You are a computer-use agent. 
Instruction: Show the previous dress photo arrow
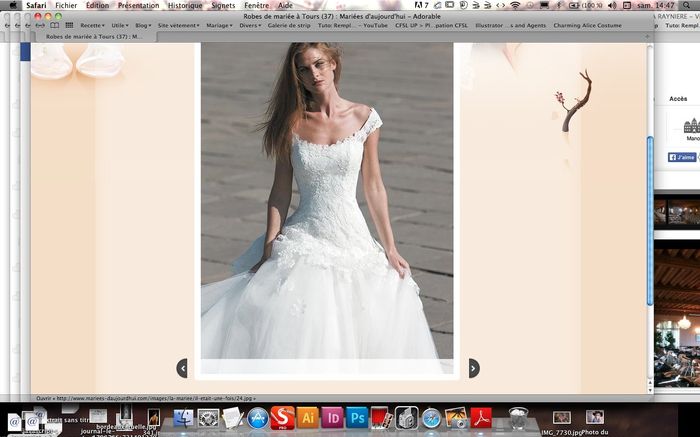(182, 368)
